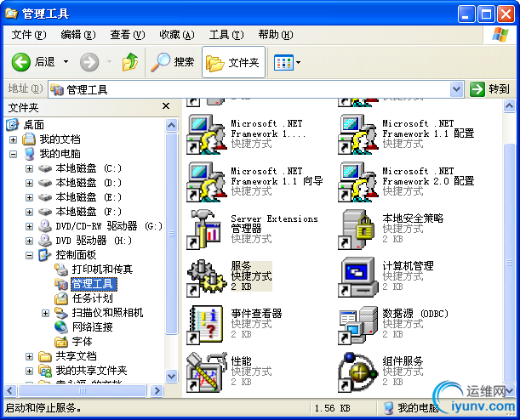Open the 数据源 (ODBC) shortcut icon

tap(358, 325)
